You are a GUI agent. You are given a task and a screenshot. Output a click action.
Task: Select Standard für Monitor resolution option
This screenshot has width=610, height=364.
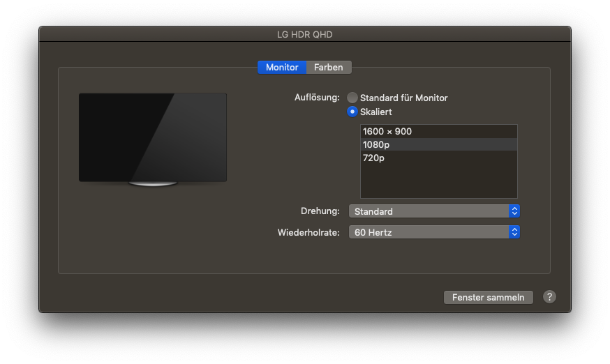pos(352,98)
